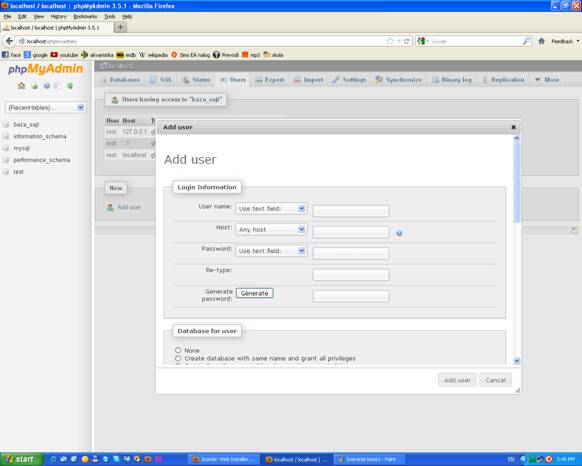Image resolution: width=582 pixels, height=466 pixels.
Task: Open the History menu
Action: click(x=58, y=16)
